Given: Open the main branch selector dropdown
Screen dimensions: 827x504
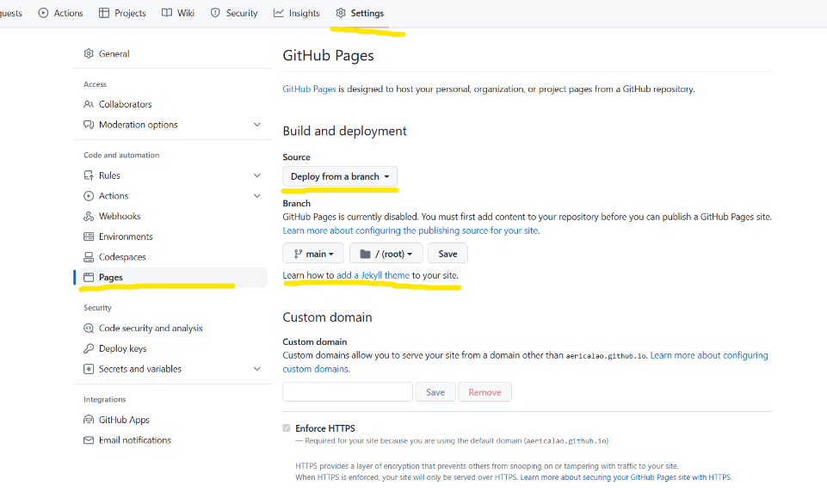Looking at the screenshot, I should tap(313, 254).
